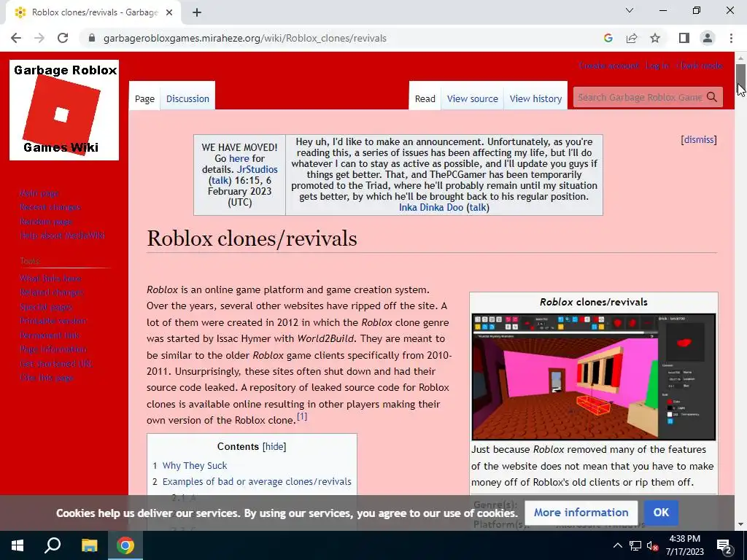This screenshot has width=747, height=560.
Task: Open the notification center
Action: tap(724, 545)
